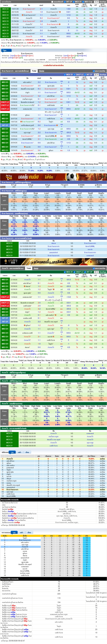Open the Tips tab

point(5,50)
